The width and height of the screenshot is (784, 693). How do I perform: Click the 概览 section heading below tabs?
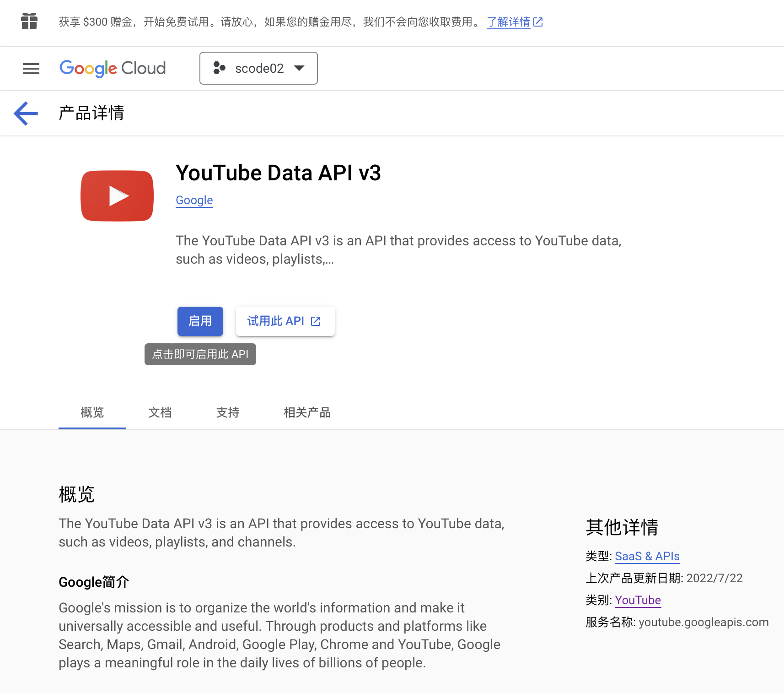click(x=77, y=495)
